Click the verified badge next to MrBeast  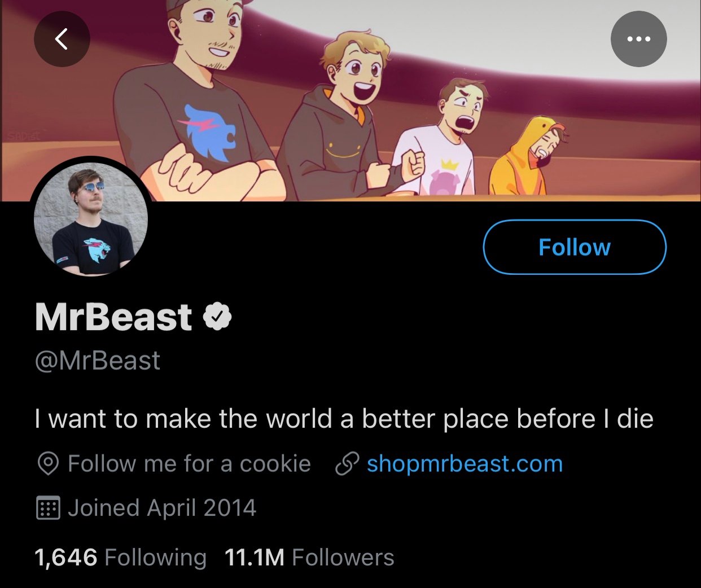pos(218,317)
